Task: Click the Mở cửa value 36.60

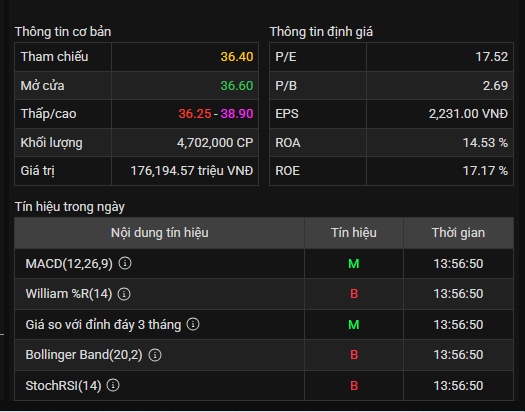Action: pyautogui.click(x=237, y=86)
